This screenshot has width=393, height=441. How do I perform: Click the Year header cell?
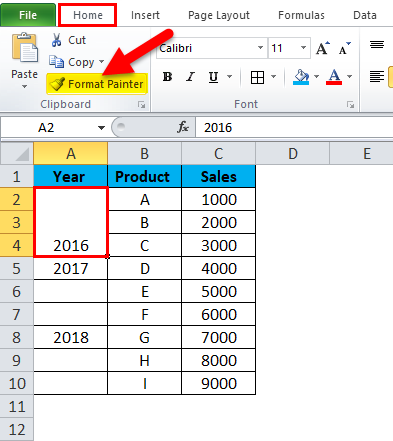[71, 176]
